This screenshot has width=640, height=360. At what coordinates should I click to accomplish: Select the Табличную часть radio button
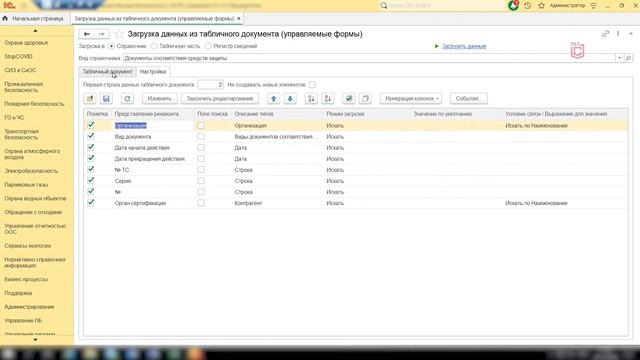click(154, 46)
